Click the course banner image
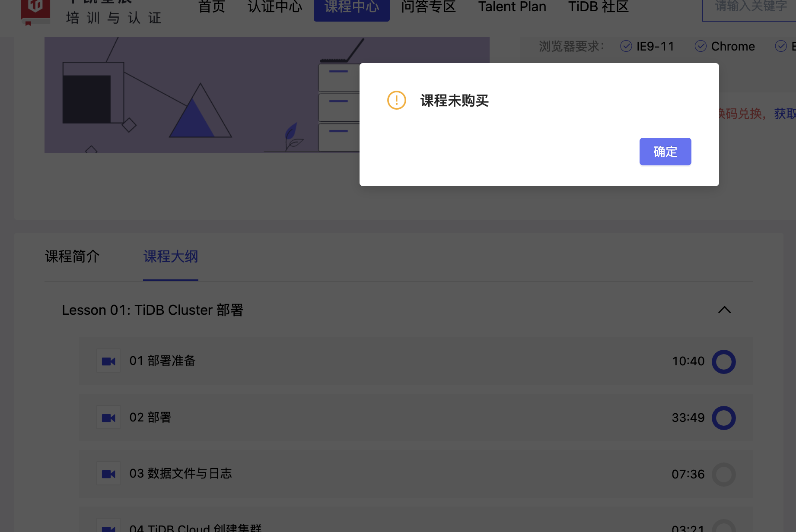The height and width of the screenshot is (532, 796). tap(267, 95)
